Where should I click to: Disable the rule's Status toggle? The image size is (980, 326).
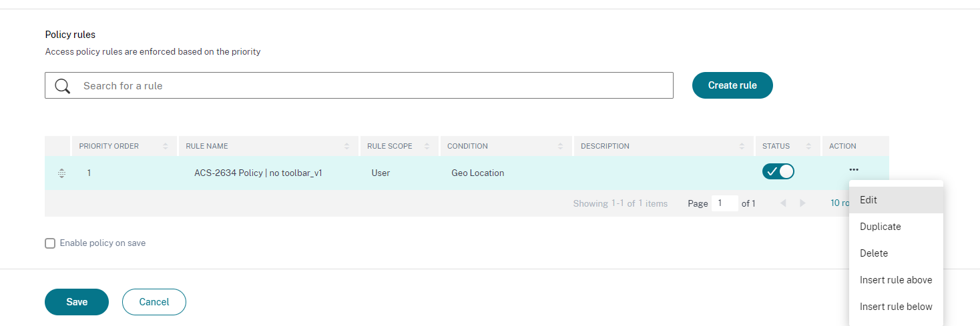778,172
